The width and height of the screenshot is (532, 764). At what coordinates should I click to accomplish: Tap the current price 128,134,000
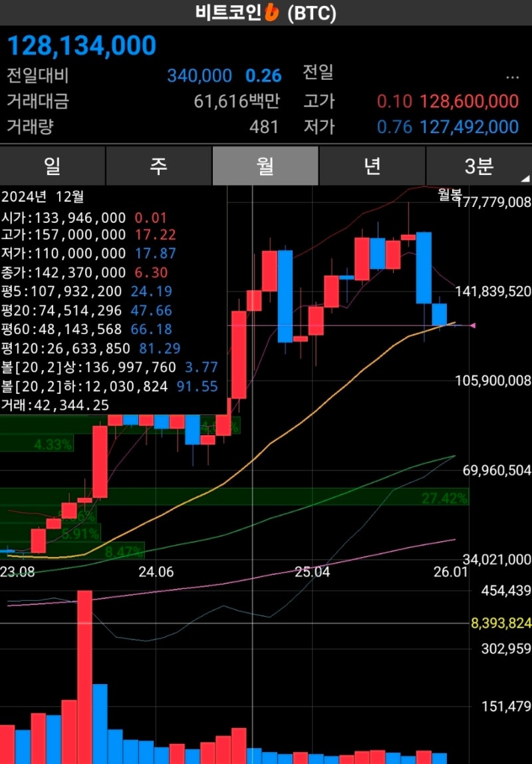tap(82, 46)
